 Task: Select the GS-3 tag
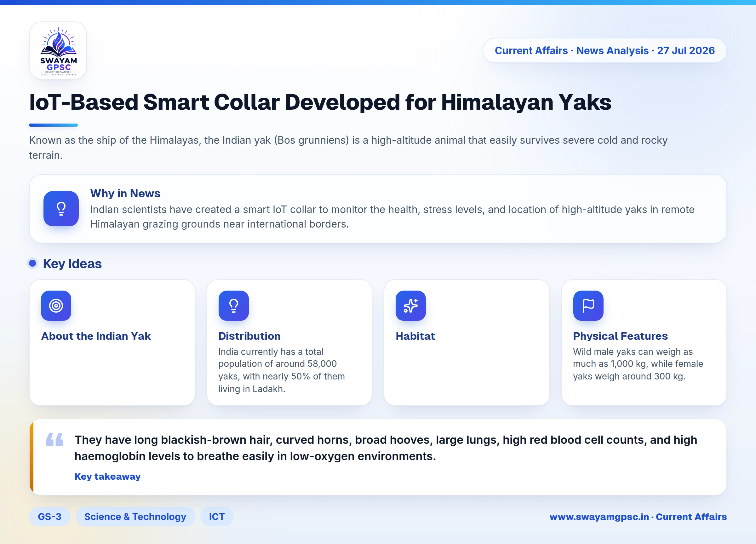50,517
